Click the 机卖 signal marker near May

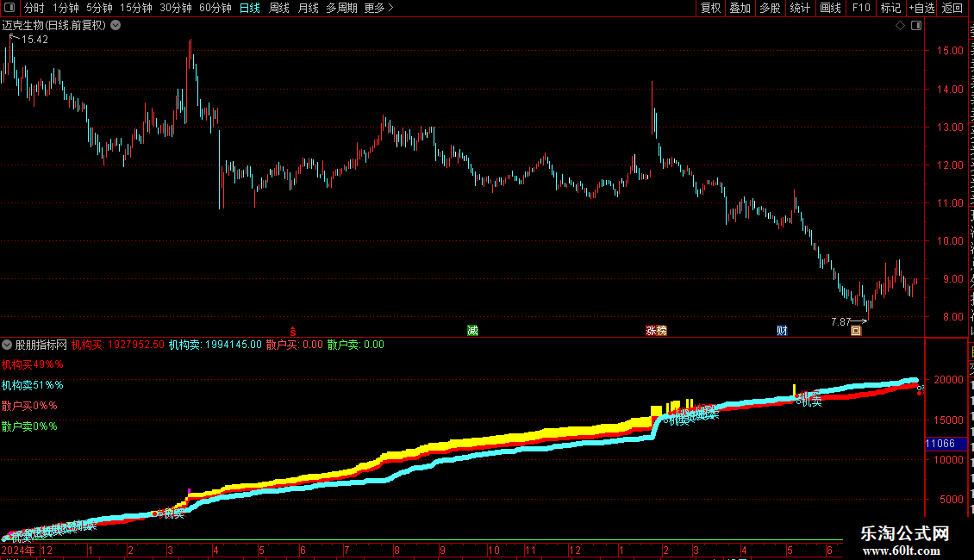(809, 401)
